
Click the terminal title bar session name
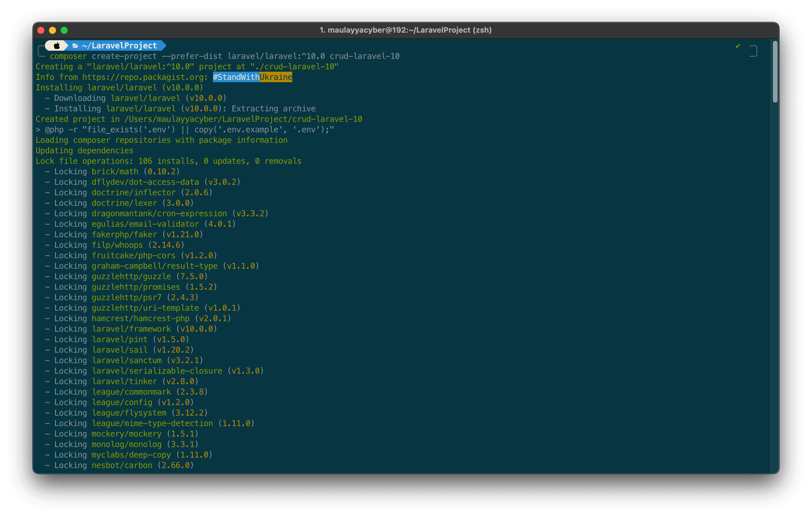pyautogui.click(x=405, y=30)
